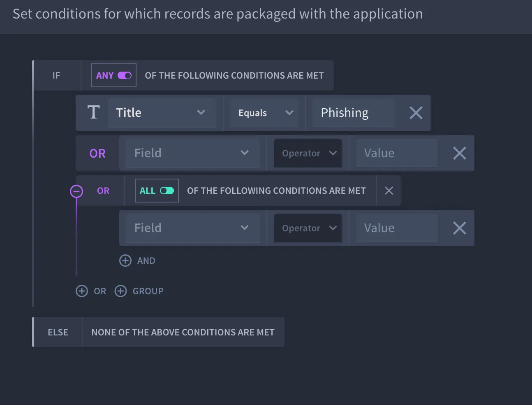Add a new OR condition

point(91,291)
